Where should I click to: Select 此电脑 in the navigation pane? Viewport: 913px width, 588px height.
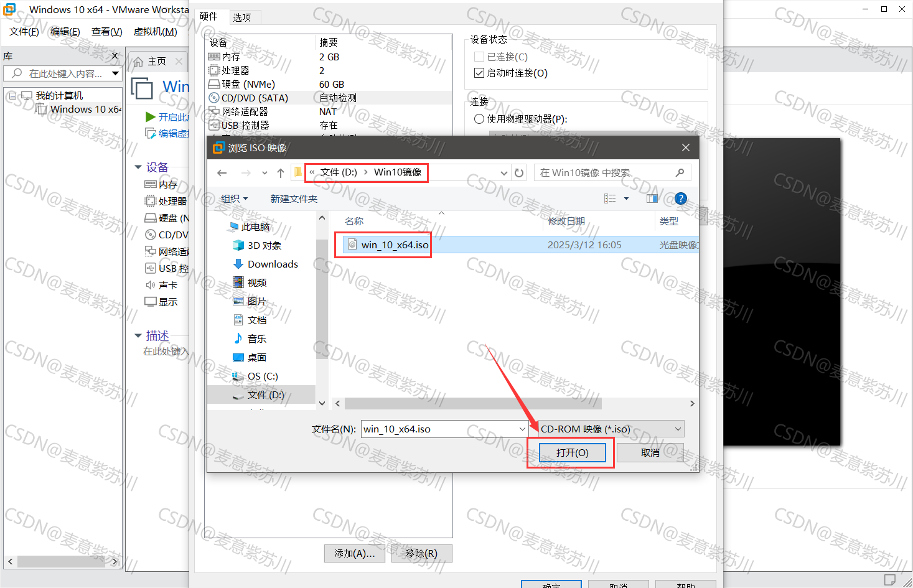250,226
